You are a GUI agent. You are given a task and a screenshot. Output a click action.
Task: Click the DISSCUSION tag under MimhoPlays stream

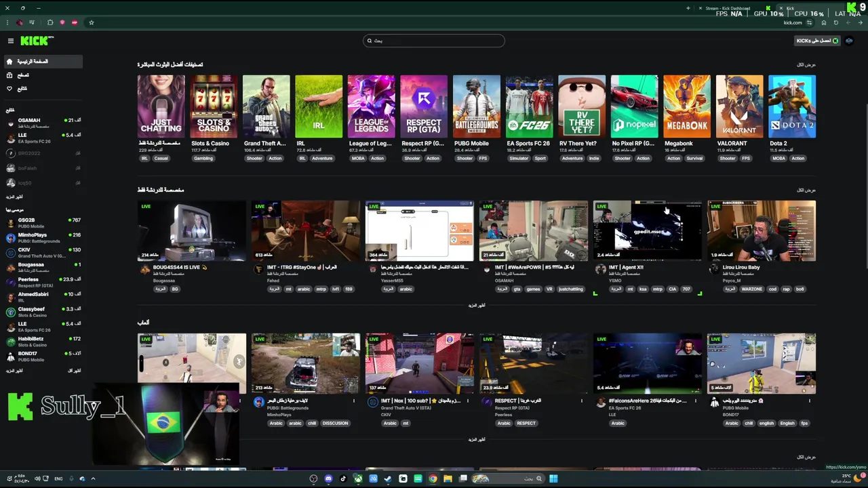pyautogui.click(x=335, y=423)
